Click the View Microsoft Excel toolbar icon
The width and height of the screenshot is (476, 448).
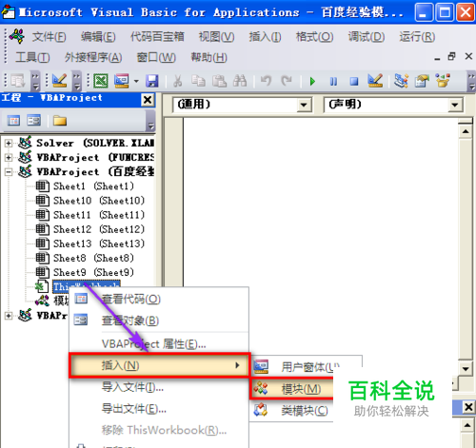pyautogui.click(x=101, y=81)
